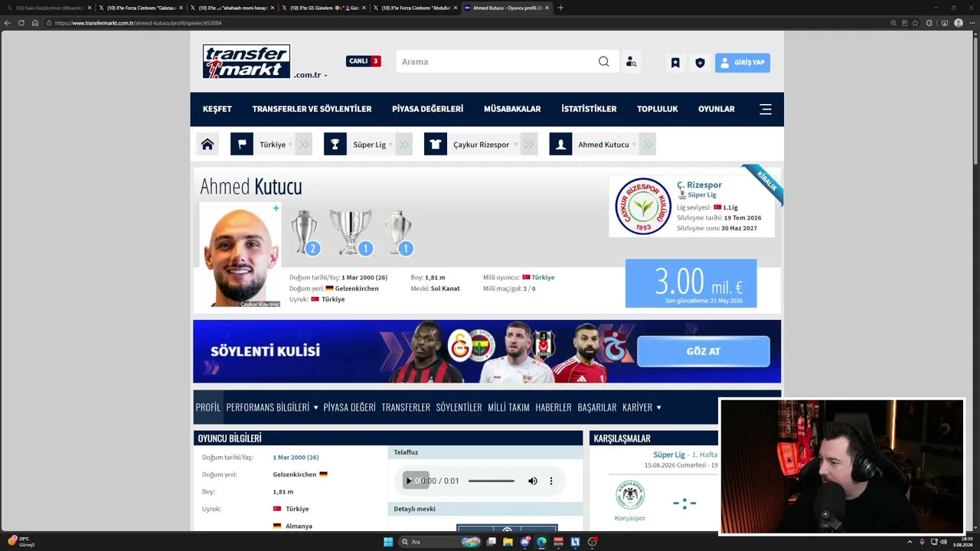Click the large middle trophy icon
The height and width of the screenshot is (551, 980).
tap(351, 232)
